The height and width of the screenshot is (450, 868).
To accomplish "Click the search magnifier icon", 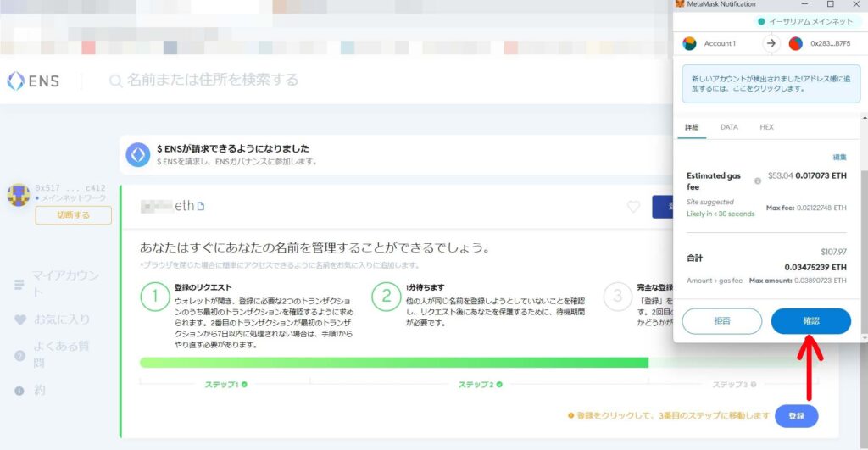I will click(x=115, y=81).
